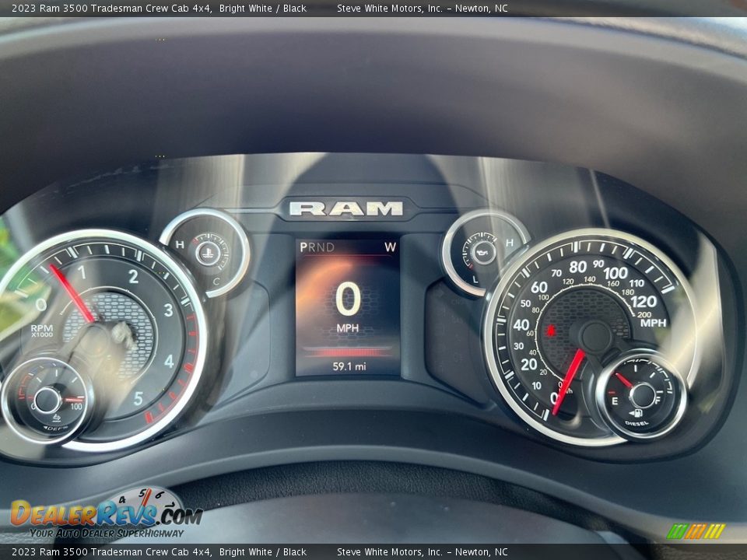Screen dimensions: 747x560
Task: Click the 2 on the tachometer
Action: [x=133, y=276]
